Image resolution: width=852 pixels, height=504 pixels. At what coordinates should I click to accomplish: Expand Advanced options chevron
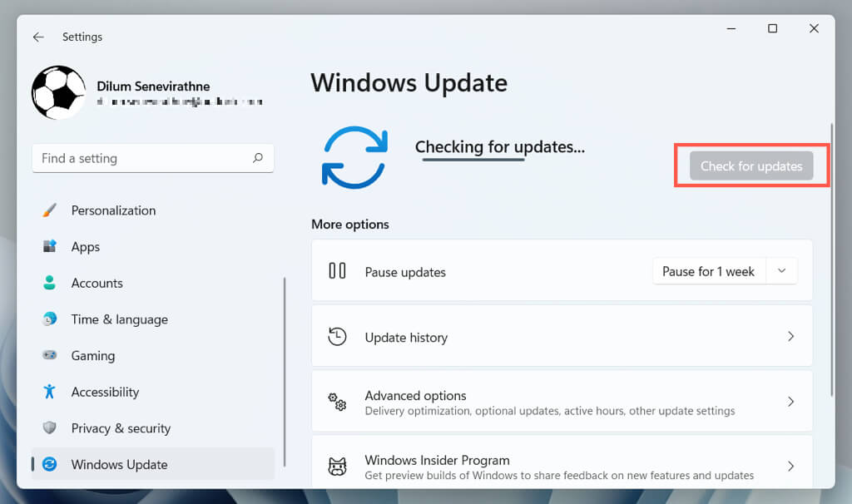point(791,402)
